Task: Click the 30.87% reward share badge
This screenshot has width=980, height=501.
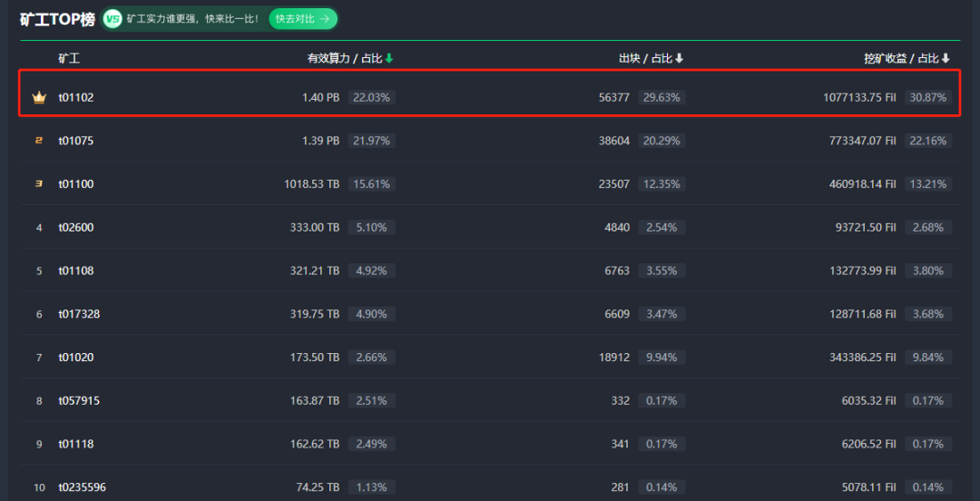Action: (x=928, y=98)
